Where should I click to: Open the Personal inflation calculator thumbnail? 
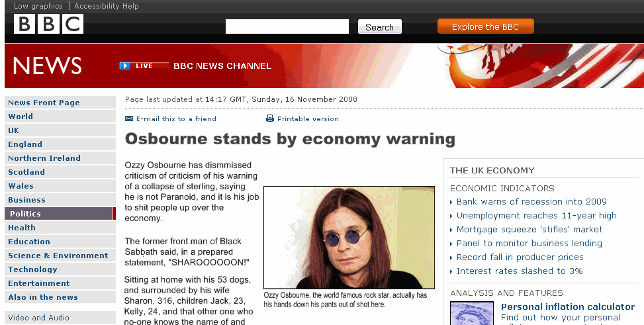(472, 313)
